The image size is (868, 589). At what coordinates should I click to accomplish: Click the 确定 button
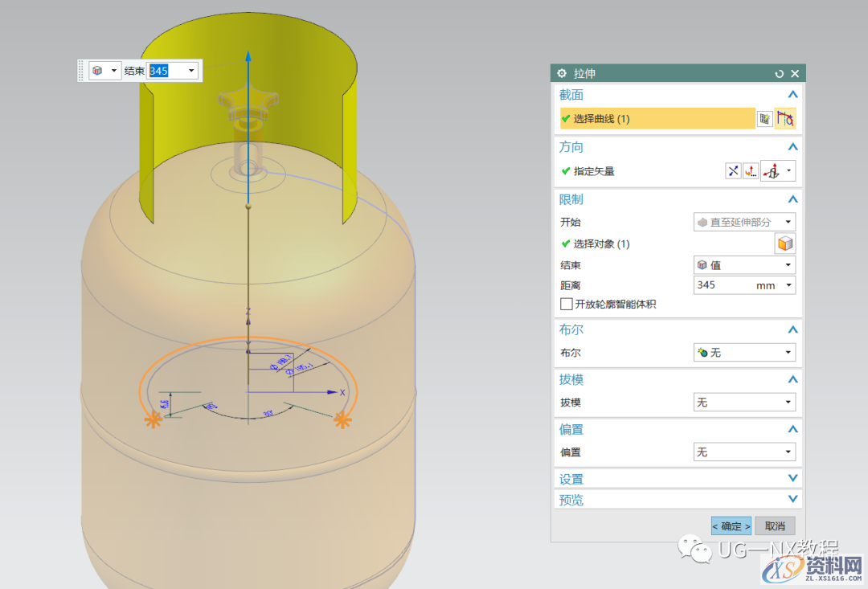tap(731, 526)
